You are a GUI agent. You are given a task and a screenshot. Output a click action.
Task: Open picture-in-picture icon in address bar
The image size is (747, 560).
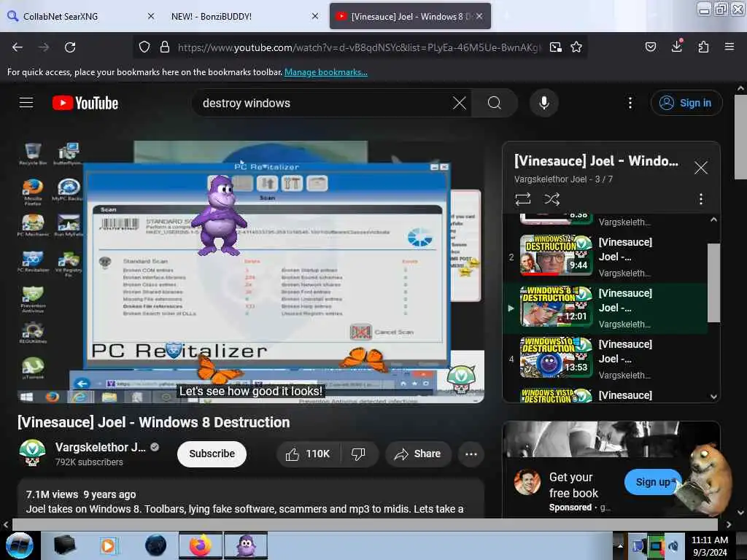coord(555,47)
